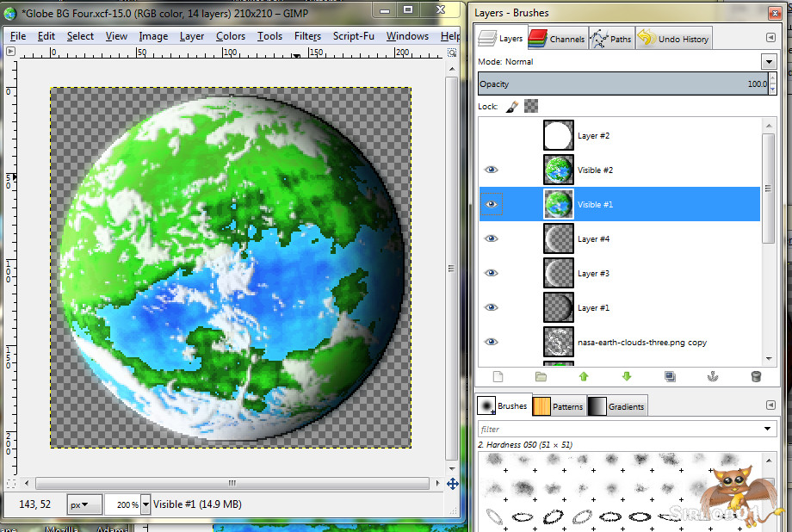Open the Filters menu
792x532 pixels.
[307, 36]
